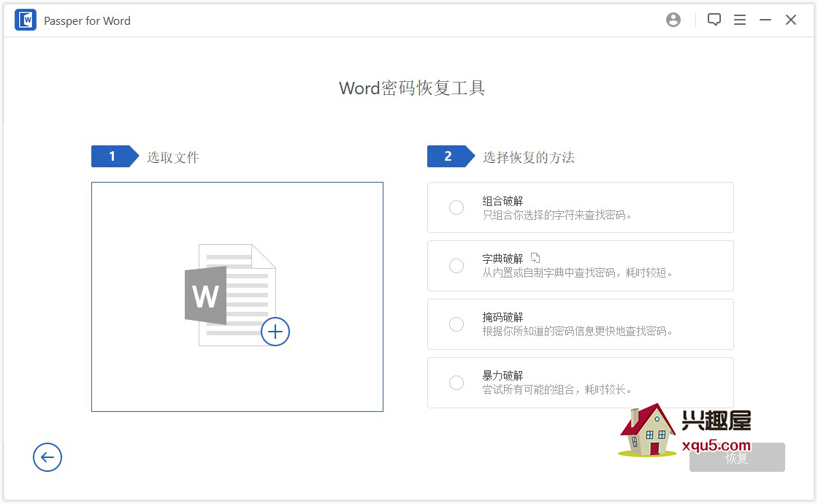Click the 恢复 button
818x504 pixels.
click(x=737, y=457)
